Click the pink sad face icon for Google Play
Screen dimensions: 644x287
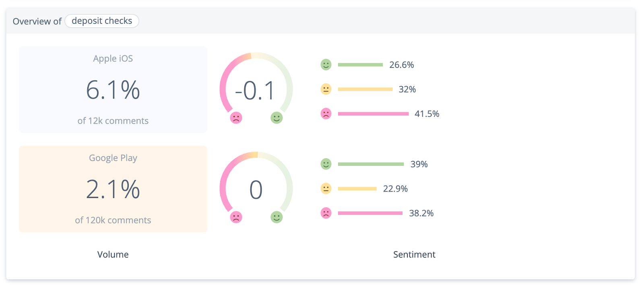326,213
